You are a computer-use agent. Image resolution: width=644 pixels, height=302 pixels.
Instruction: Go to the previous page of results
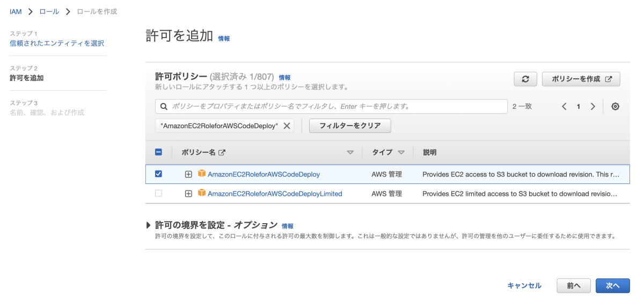click(x=564, y=106)
